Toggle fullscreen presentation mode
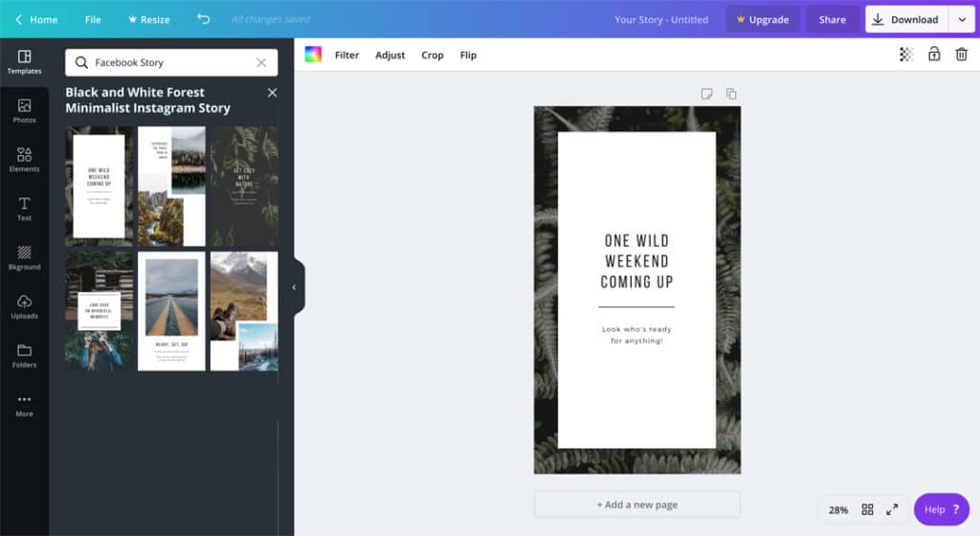980x536 pixels. (x=892, y=510)
